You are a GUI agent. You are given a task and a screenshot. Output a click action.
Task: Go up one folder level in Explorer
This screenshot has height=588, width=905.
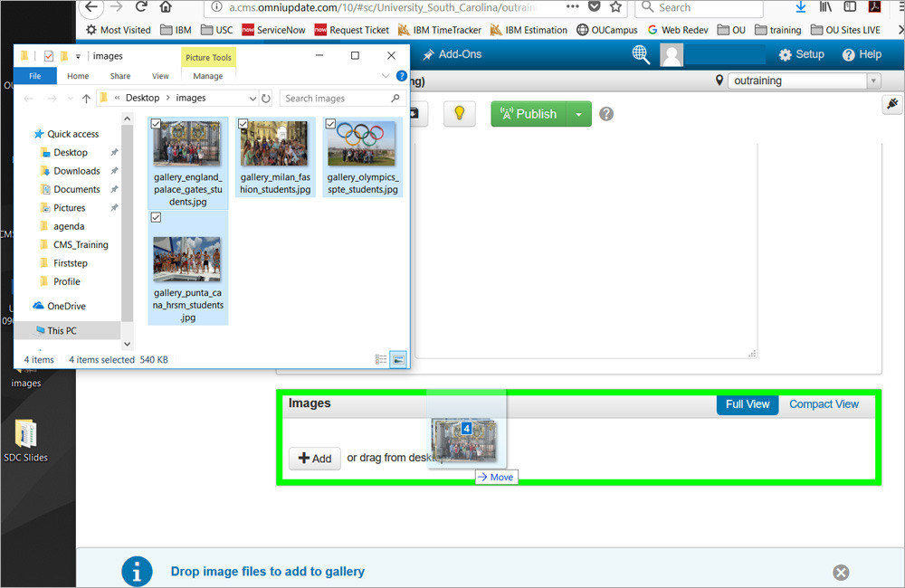(86, 99)
